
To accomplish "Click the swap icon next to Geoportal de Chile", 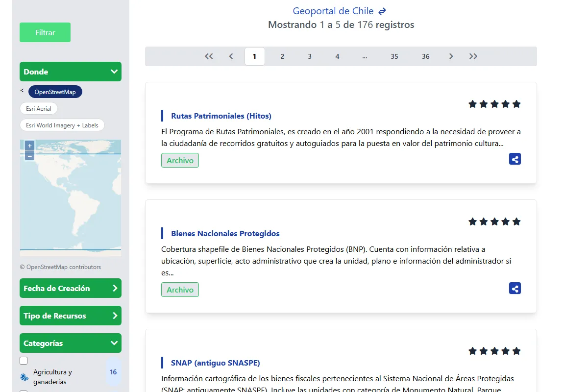I will (382, 11).
